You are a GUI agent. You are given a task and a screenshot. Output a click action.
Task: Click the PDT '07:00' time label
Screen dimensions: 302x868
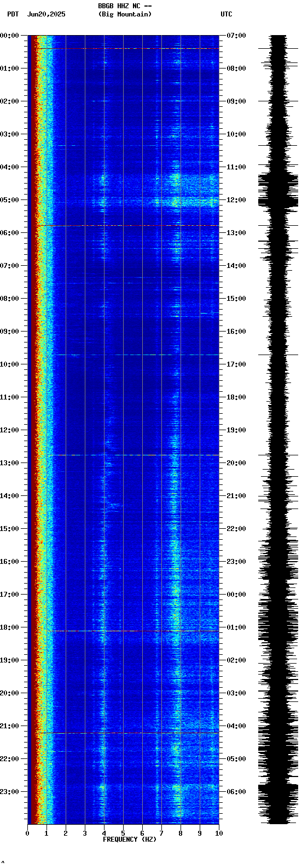pyautogui.click(x=9, y=266)
